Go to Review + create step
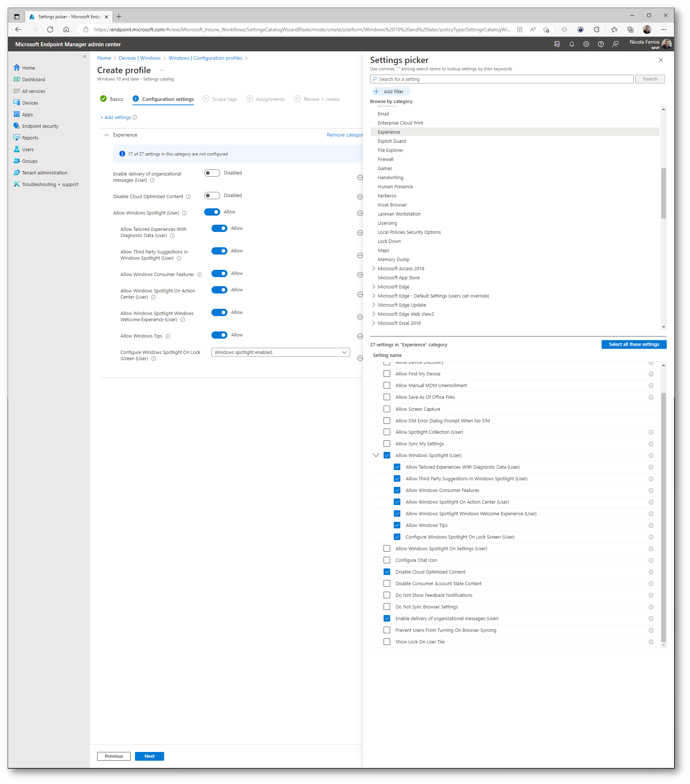The height and width of the screenshot is (784, 690). click(317, 99)
